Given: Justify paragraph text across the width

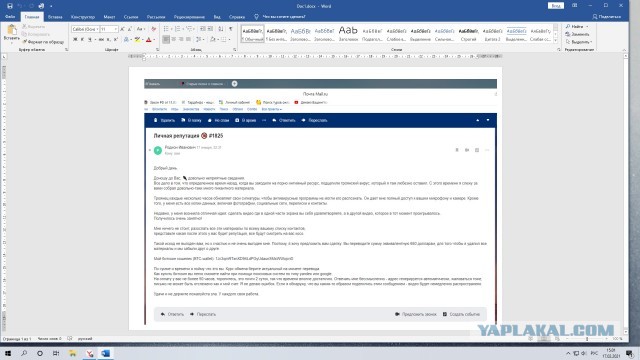Looking at the screenshot, I should (x=189, y=40).
